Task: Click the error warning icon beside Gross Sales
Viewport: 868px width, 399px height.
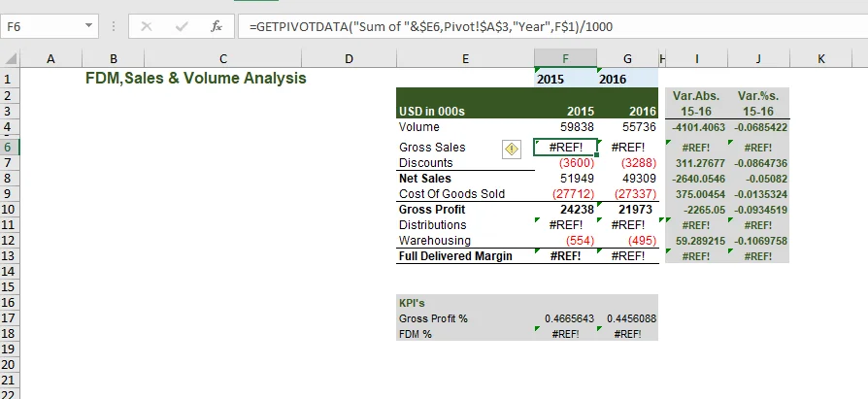Action: (x=512, y=148)
